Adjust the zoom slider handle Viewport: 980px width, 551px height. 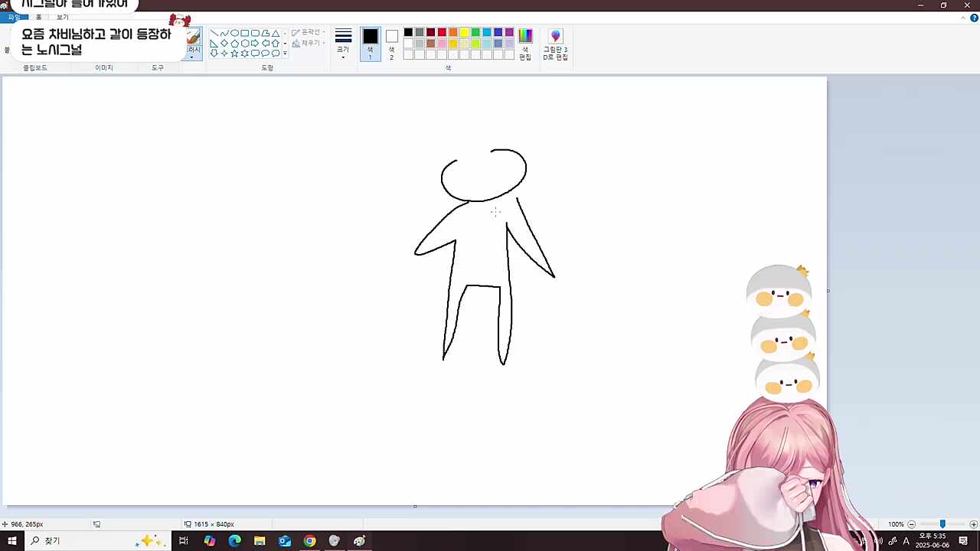pyautogui.click(x=942, y=524)
